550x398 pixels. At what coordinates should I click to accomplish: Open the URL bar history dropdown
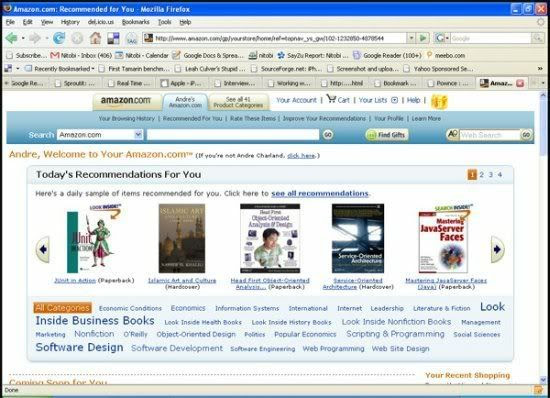pyautogui.click(x=411, y=38)
